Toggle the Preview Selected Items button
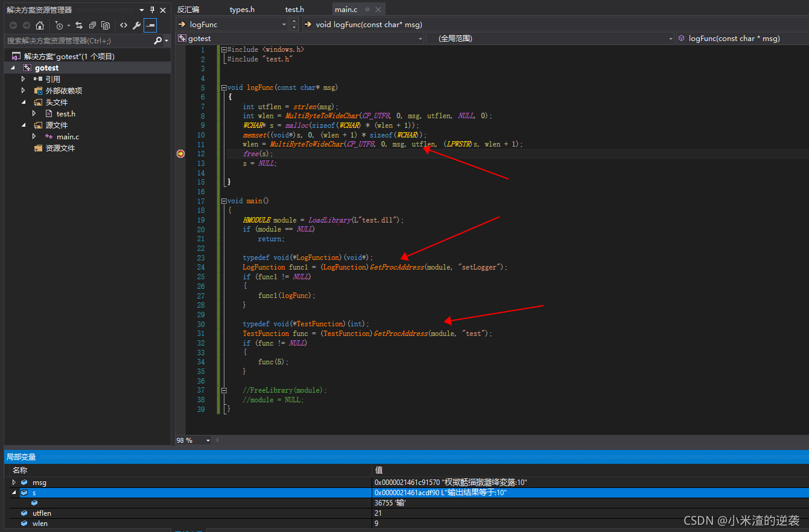The image size is (809, 532). point(150,25)
